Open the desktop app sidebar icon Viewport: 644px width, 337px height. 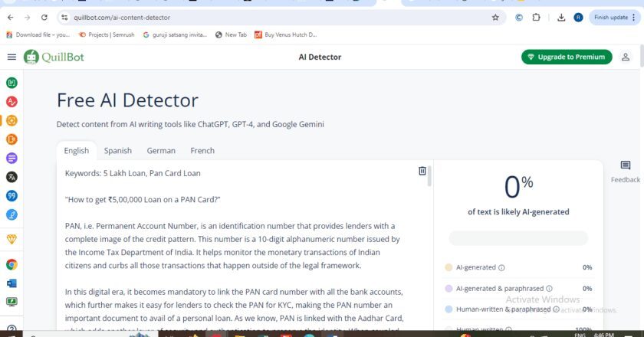[11, 302]
